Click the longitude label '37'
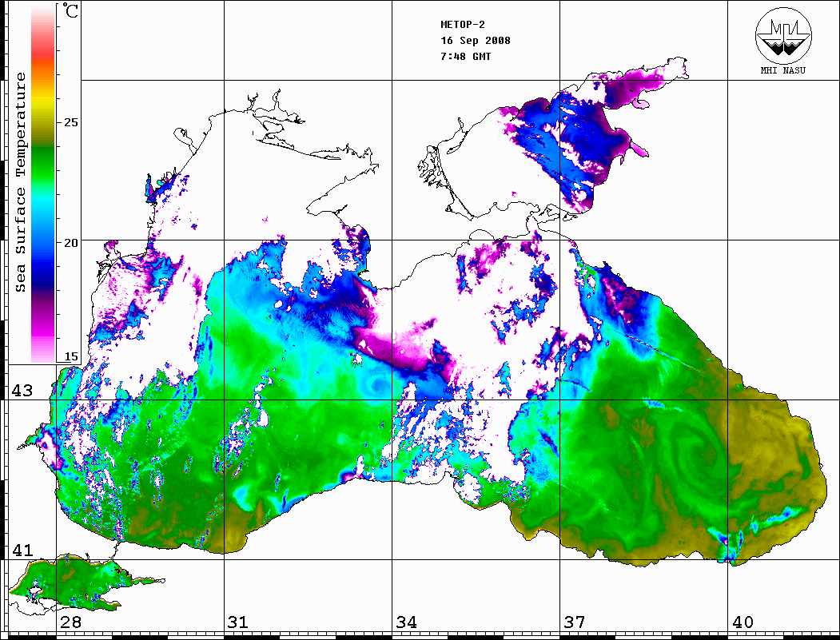Screen dimensions: 840x640 575,622
